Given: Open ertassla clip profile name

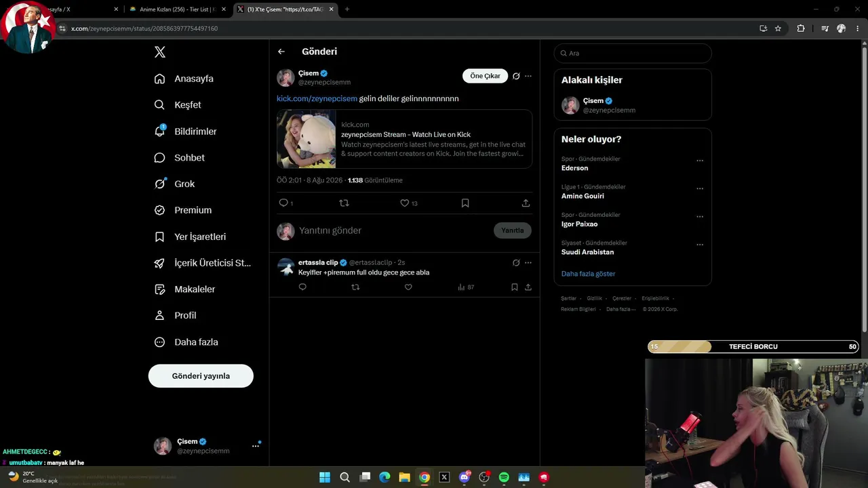Looking at the screenshot, I should tap(318, 262).
